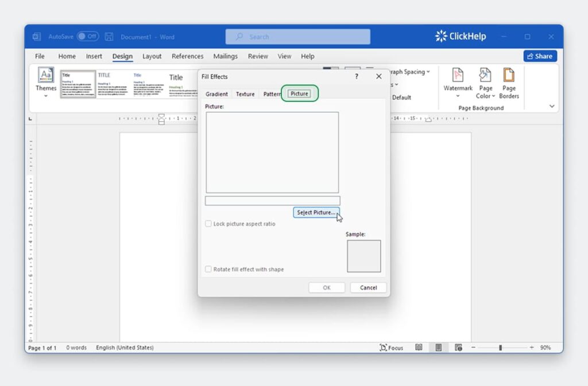Viewport: 588px width, 386px height.
Task: Confirm fill effects with OK
Action: coord(326,287)
